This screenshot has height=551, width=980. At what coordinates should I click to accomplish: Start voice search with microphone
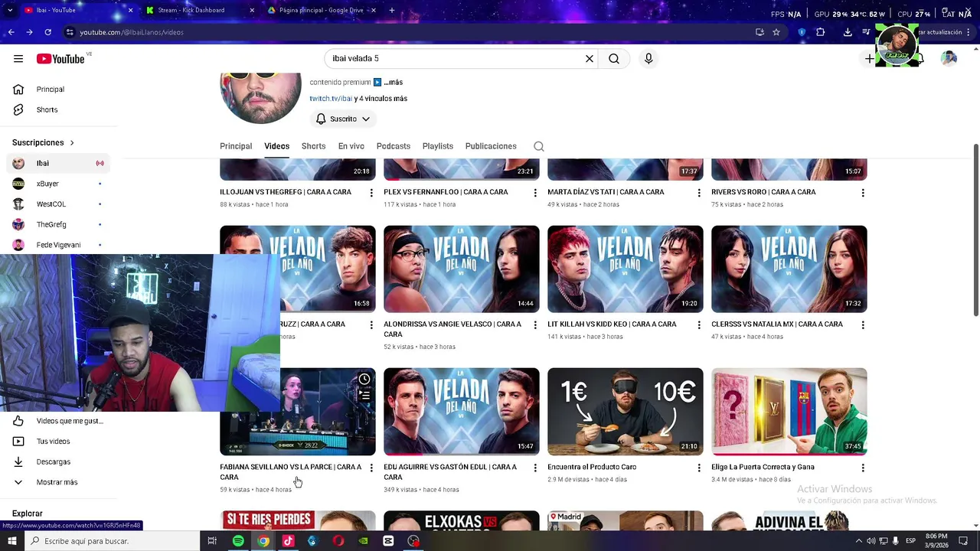pyautogui.click(x=648, y=58)
